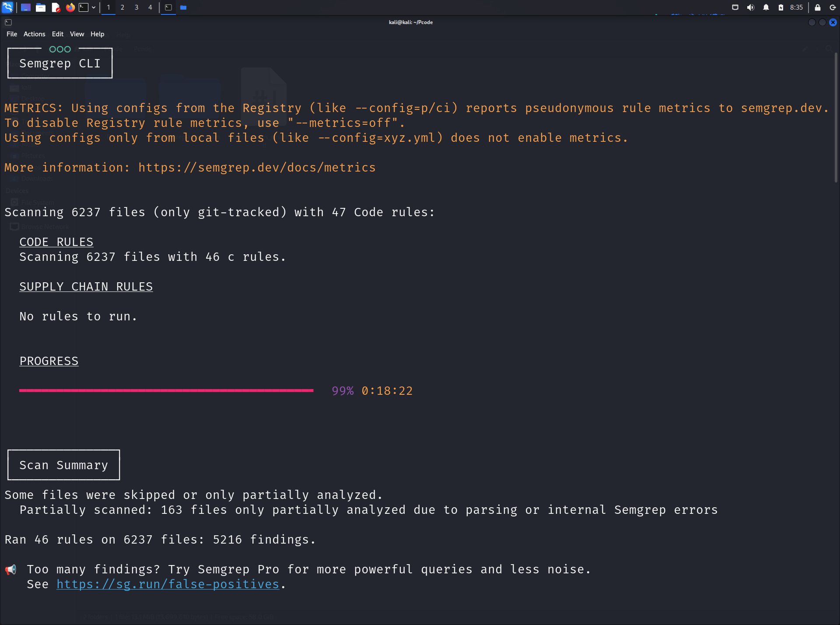Open the Kali applications menu
The width and height of the screenshot is (840, 625).
8,7
